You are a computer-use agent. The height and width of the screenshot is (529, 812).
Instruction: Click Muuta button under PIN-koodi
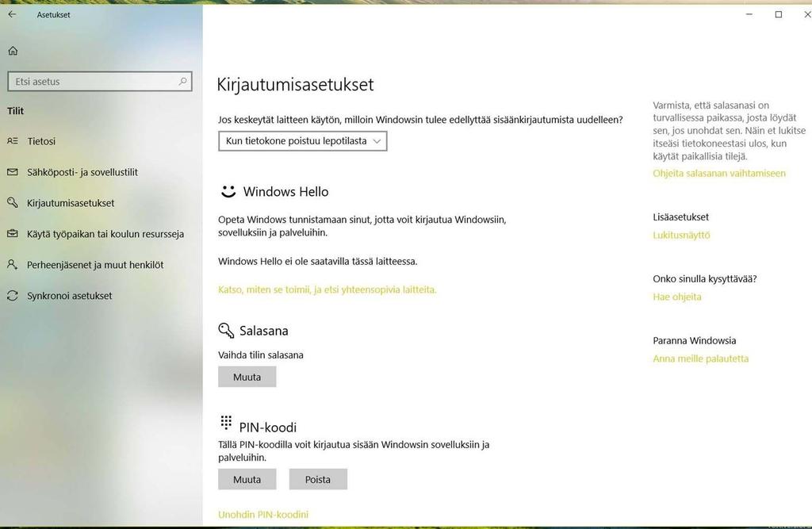pos(247,479)
